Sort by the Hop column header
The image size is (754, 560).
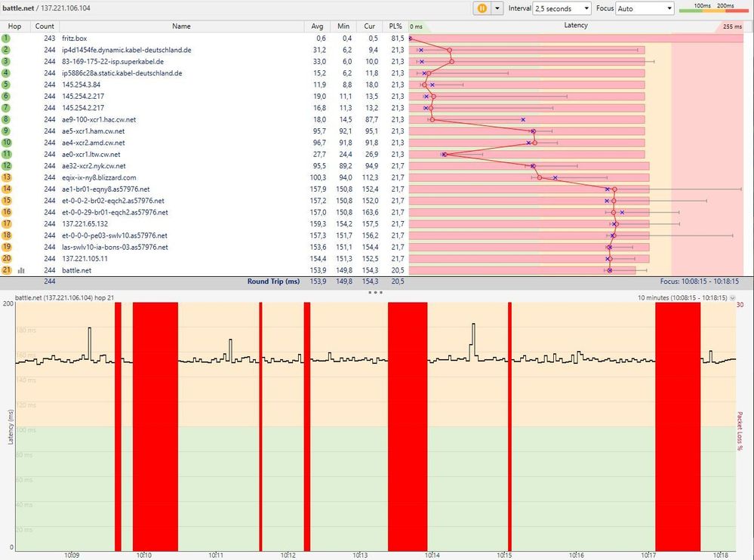pos(14,26)
